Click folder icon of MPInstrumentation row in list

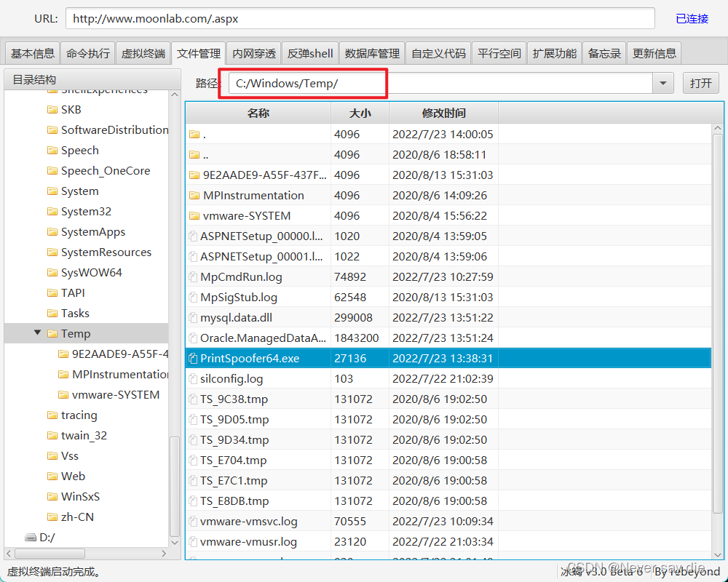[x=194, y=196]
